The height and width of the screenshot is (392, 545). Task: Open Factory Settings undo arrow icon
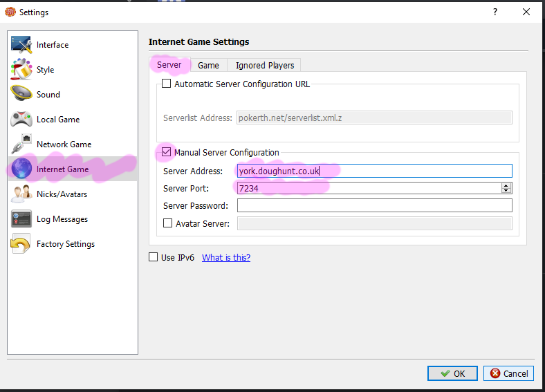(x=21, y=244)
